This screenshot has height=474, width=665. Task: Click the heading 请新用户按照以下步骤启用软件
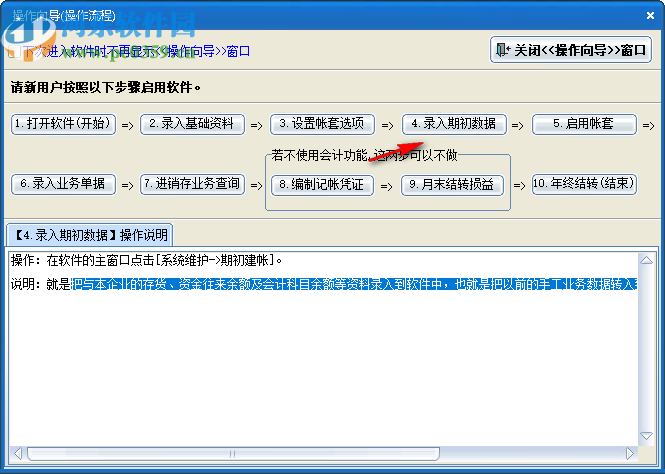[106, 87]
